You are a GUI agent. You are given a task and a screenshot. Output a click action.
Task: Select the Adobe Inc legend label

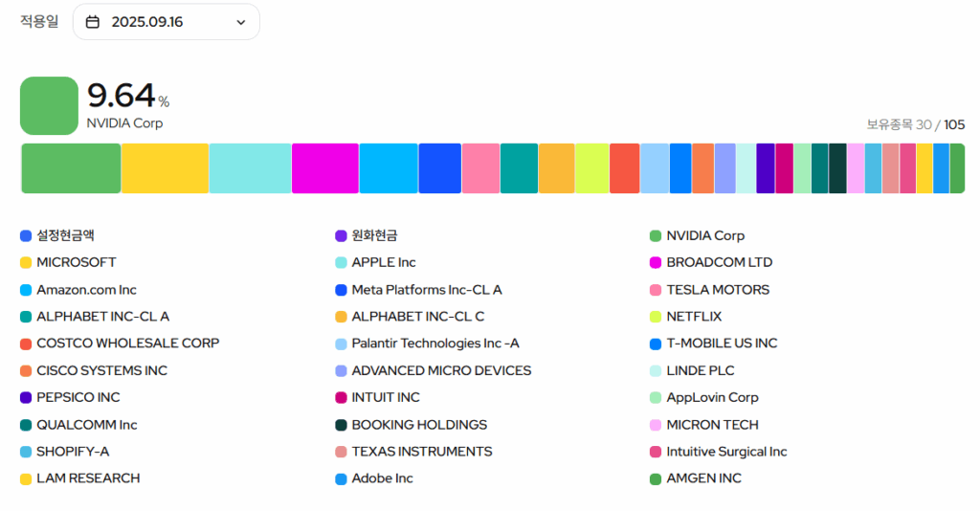click(383, 478)
